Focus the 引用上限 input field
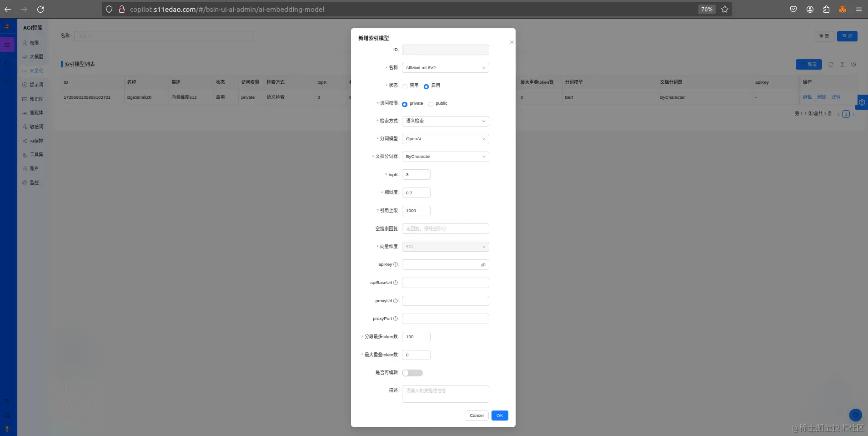This screenshot has height=436, width=868. click(x=416, y=211)
